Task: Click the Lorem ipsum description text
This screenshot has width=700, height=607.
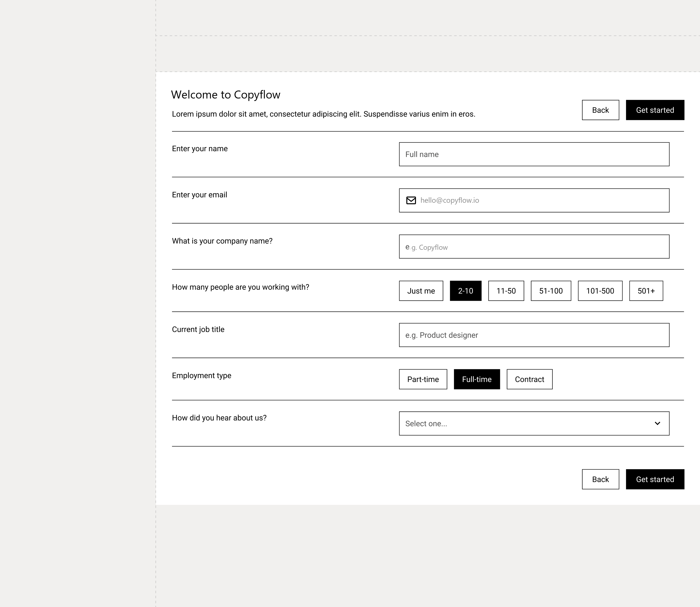Action: point(324,114)
